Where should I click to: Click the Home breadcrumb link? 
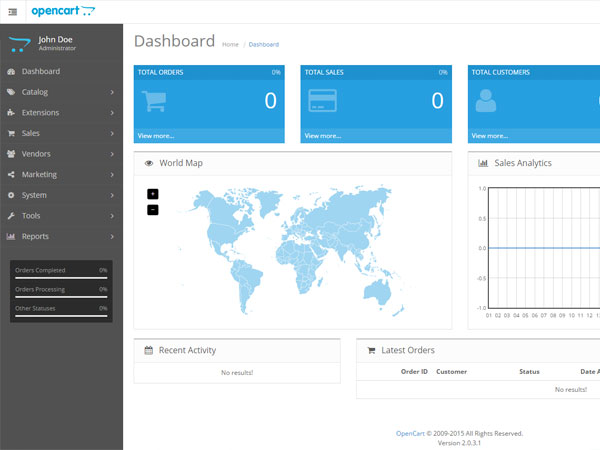230,44
